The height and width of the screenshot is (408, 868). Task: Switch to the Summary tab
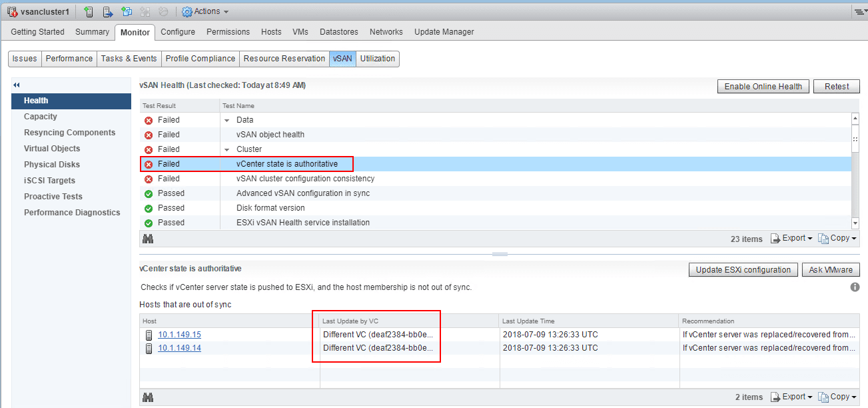pyautogui.click(x=92, y=32)
